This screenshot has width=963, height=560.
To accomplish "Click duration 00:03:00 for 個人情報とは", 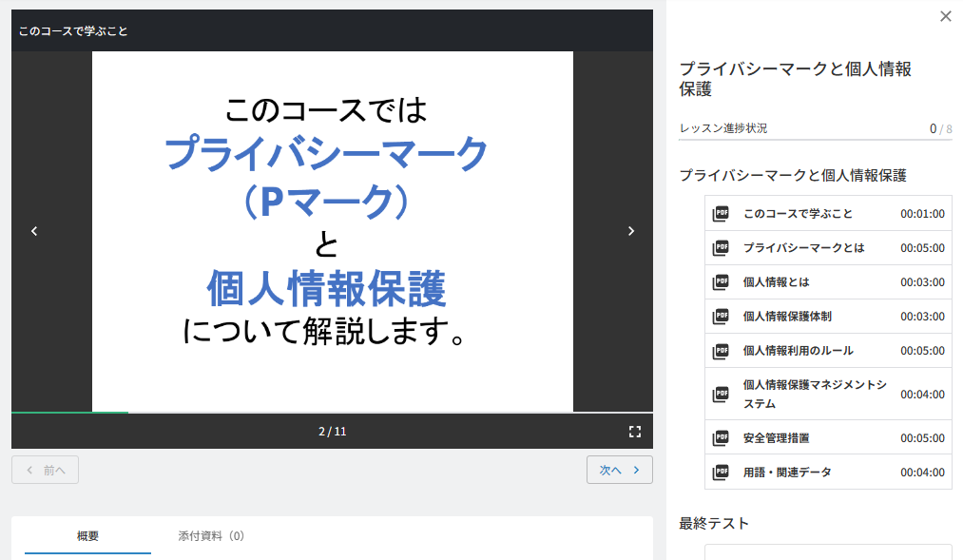I will (x=922, y=282).
